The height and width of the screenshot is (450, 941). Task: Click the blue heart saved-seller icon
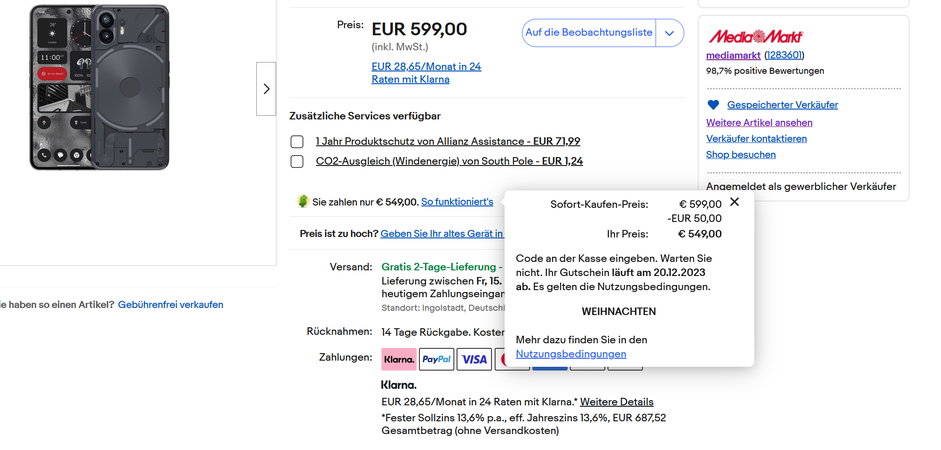click(x=713, y=105)
